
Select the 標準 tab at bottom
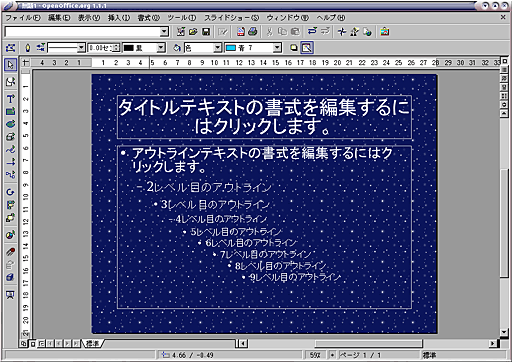pyautogui.click(x=93, y=343)
